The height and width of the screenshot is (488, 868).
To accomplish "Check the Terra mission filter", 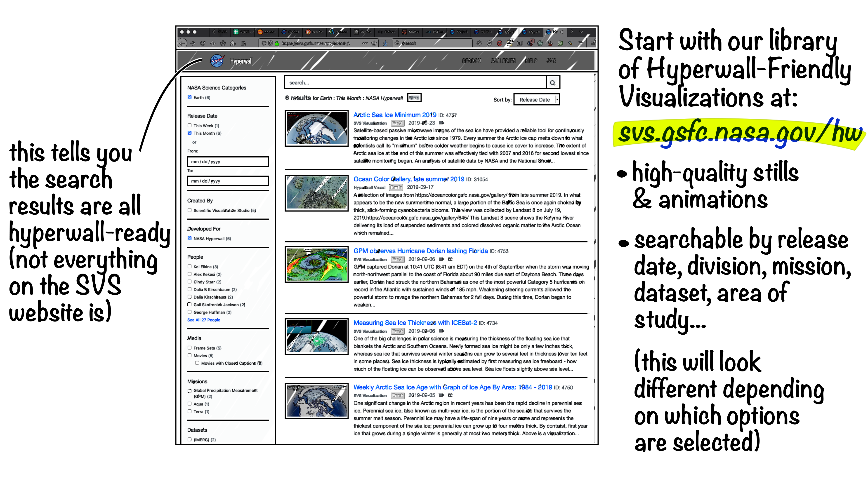I will pos(189,411).
